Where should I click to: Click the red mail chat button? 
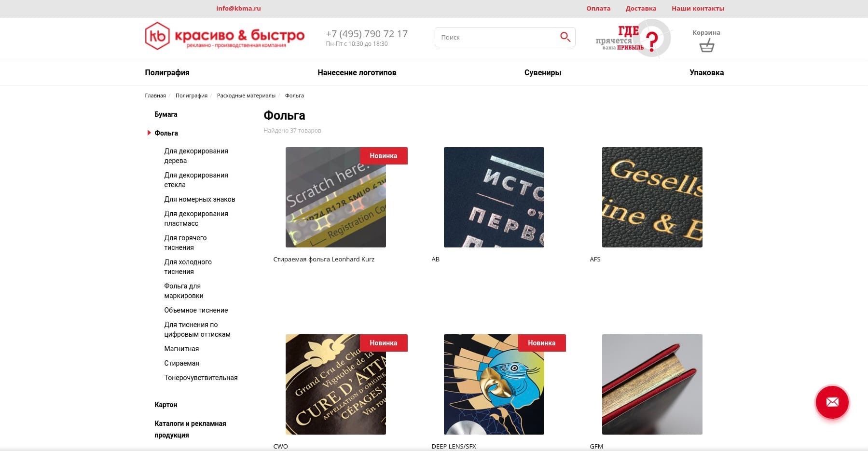click(x=832, y=402)
